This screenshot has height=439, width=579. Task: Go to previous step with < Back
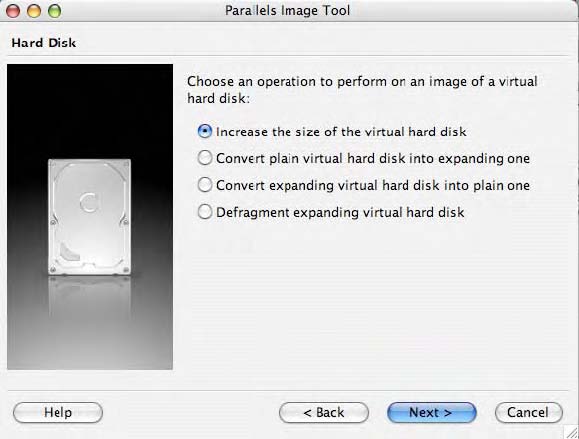click(324, 412)
